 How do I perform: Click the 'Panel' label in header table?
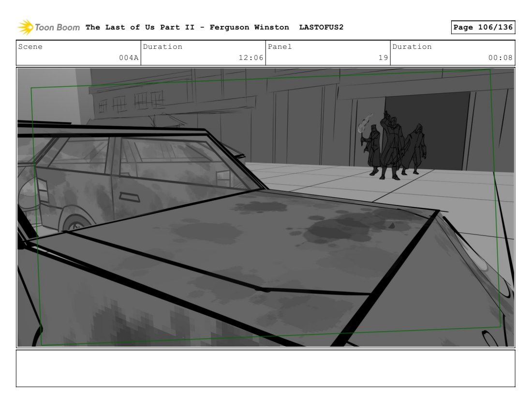click(280, 46)
